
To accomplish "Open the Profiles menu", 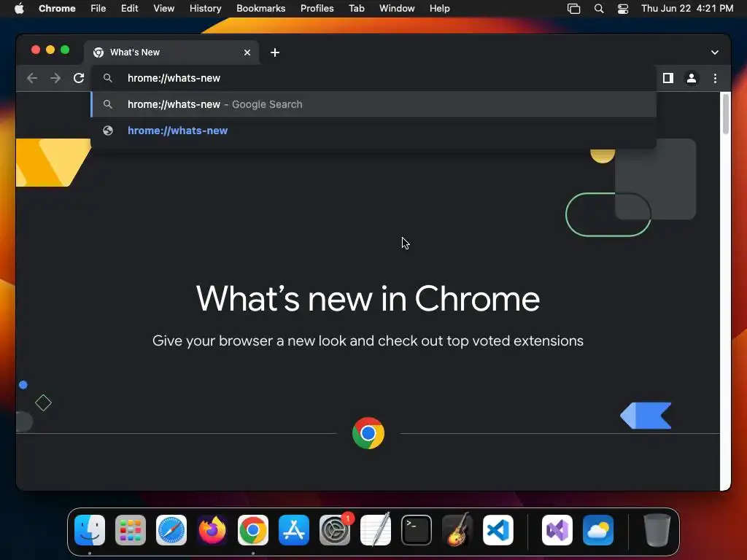I will (x=317, y=8).
